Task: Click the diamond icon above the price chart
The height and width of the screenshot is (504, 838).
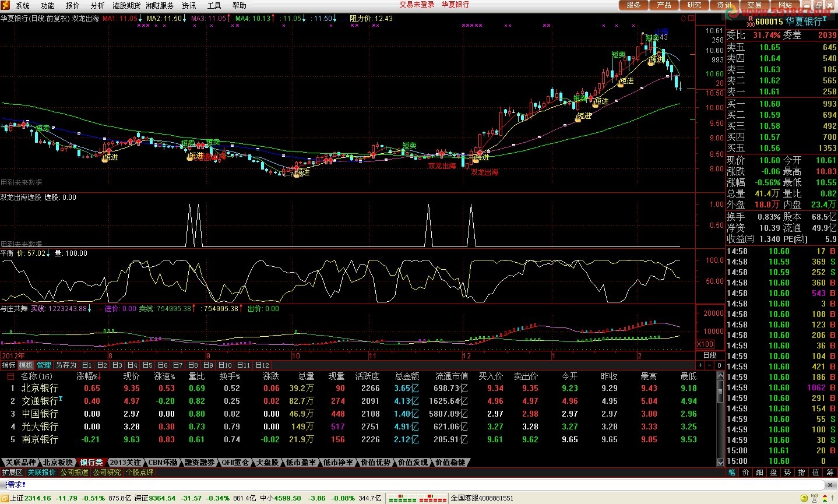Action: point(684,19)
